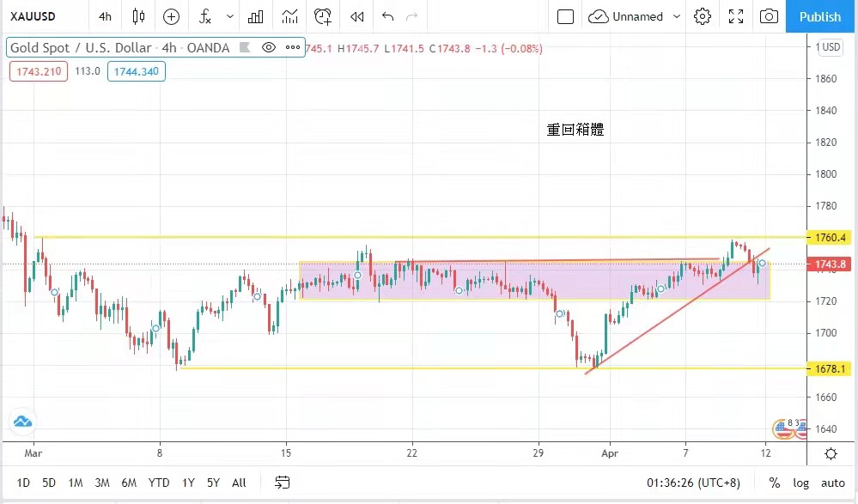The width and height of the screenshot is (858, 504).
Task: Start bar replay with the rewind icon
Action: 356,16
